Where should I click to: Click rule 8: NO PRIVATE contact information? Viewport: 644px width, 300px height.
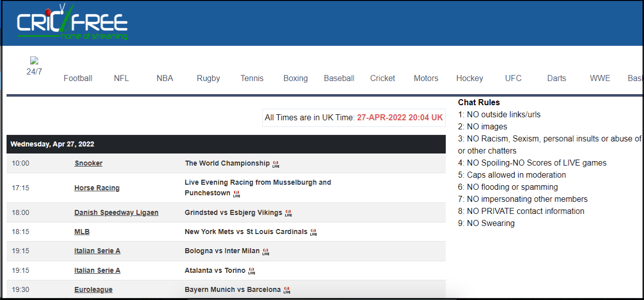click(x=521, y=211)
